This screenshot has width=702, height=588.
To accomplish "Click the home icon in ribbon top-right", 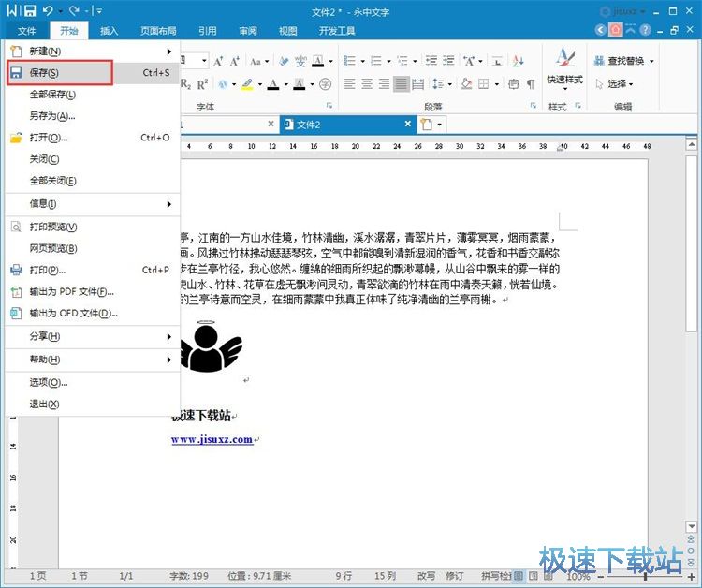I will click(x=616, y=30).
